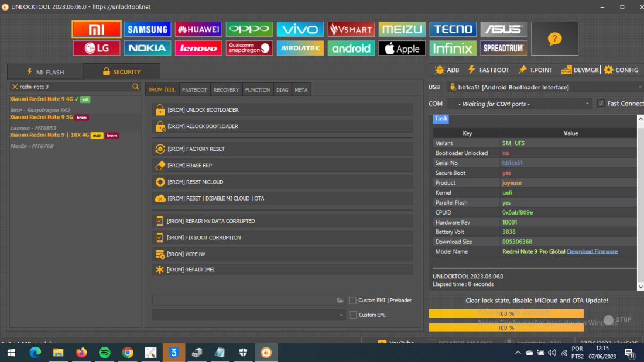Open File Explorer from the taskbar
The width and height of the screenshot is (644, 362).
(x=59, y=353)
